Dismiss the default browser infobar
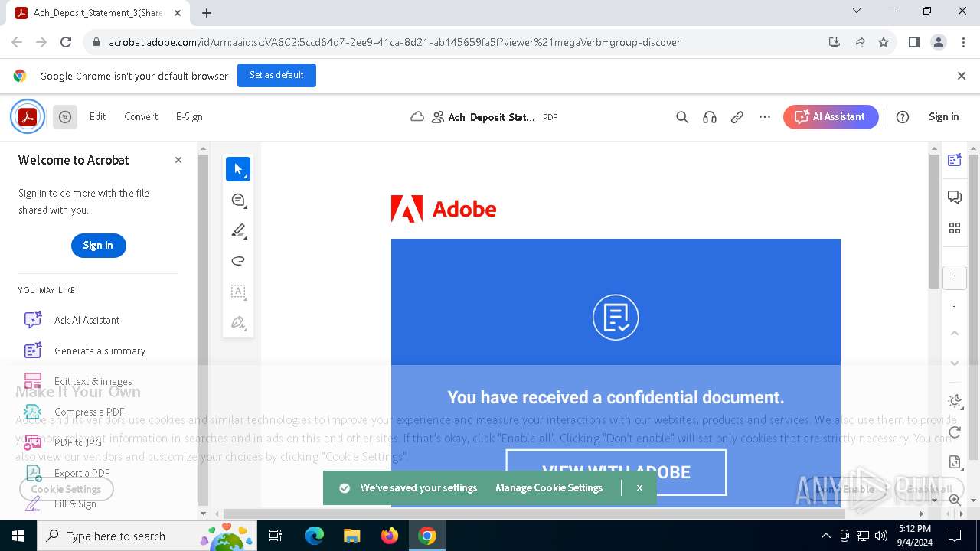The width and height of the screenshot is (980, 551). click(962, 76)
